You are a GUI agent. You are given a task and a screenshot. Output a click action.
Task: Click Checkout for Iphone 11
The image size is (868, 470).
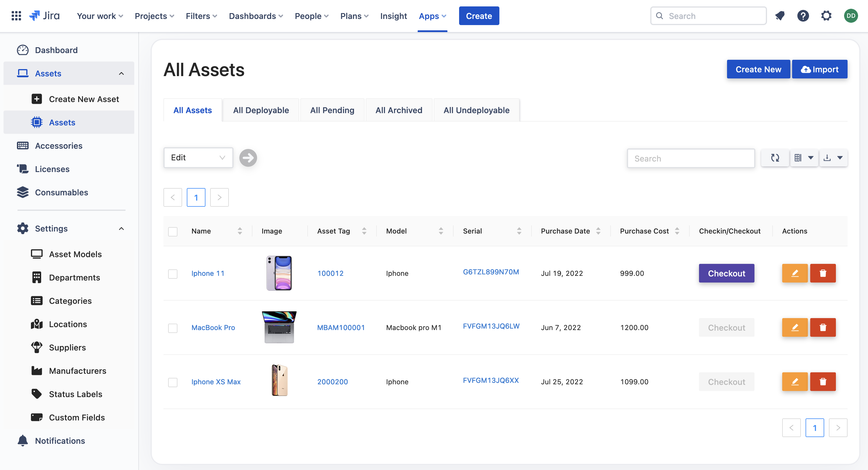pos(726,273)
